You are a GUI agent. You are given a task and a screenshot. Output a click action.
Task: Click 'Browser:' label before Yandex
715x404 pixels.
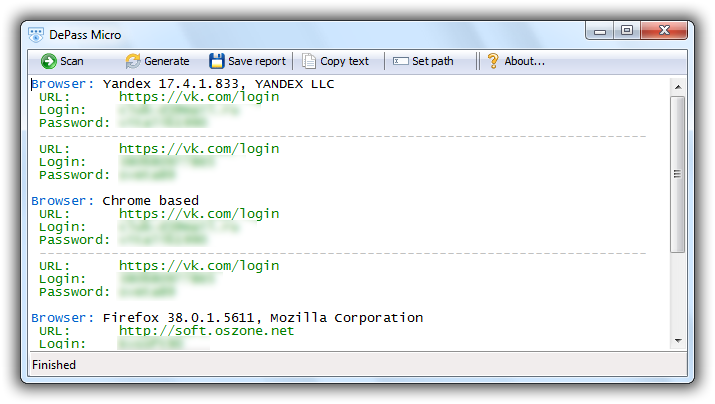tap(62, 84)
